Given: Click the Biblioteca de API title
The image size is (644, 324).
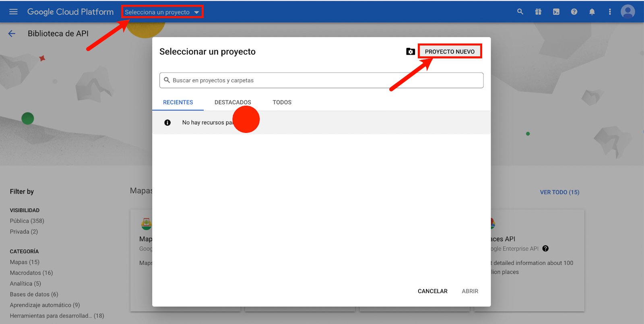Looking at the screenshot, I should tap(58, 34).
